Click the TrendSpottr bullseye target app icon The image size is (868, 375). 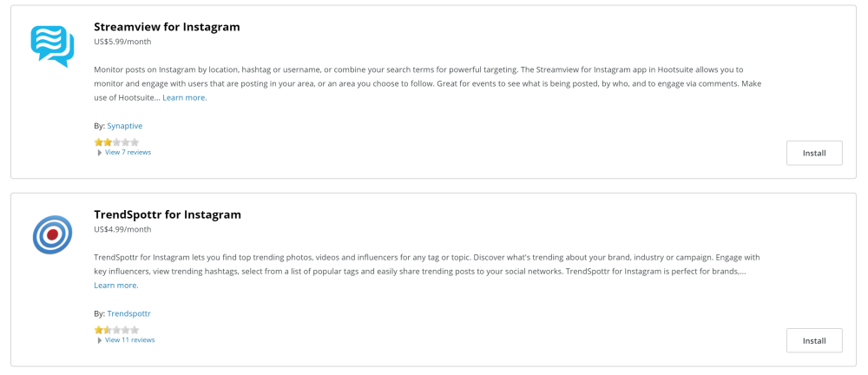tap(53, 234)
